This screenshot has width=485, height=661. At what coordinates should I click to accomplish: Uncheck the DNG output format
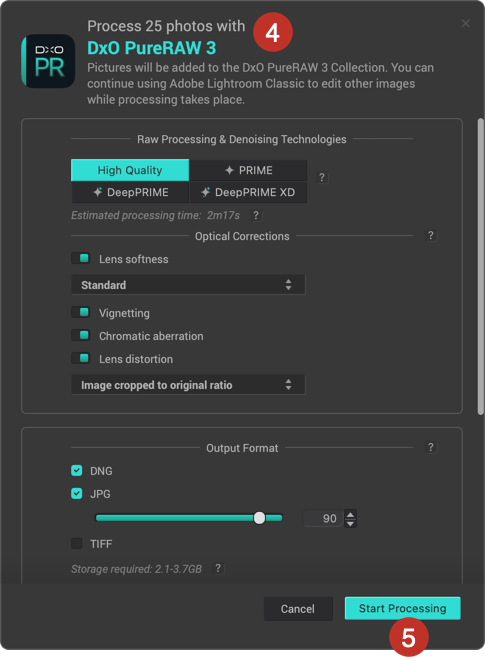[77, 470]
